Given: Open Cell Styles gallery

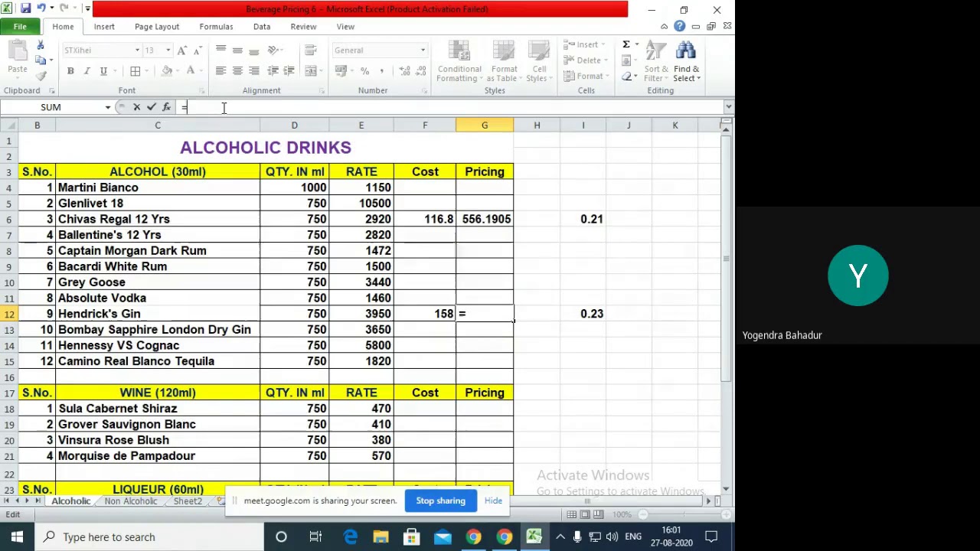Looking at the screenshot, I should 539,61.
